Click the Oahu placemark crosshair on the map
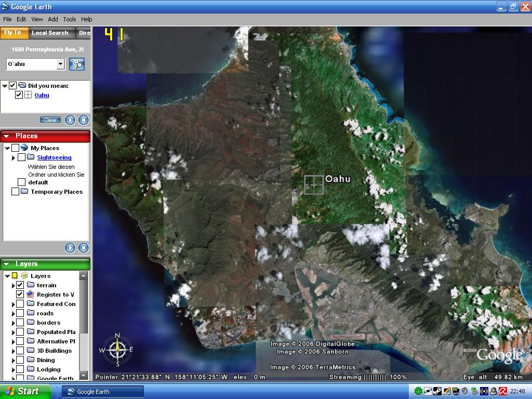This screenshot has height=399, width=532. point(314,185)
